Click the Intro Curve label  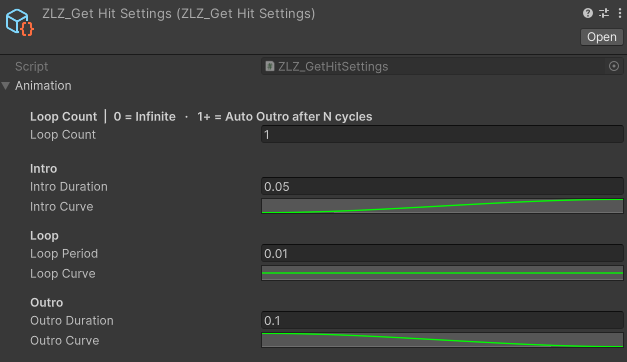62,206
